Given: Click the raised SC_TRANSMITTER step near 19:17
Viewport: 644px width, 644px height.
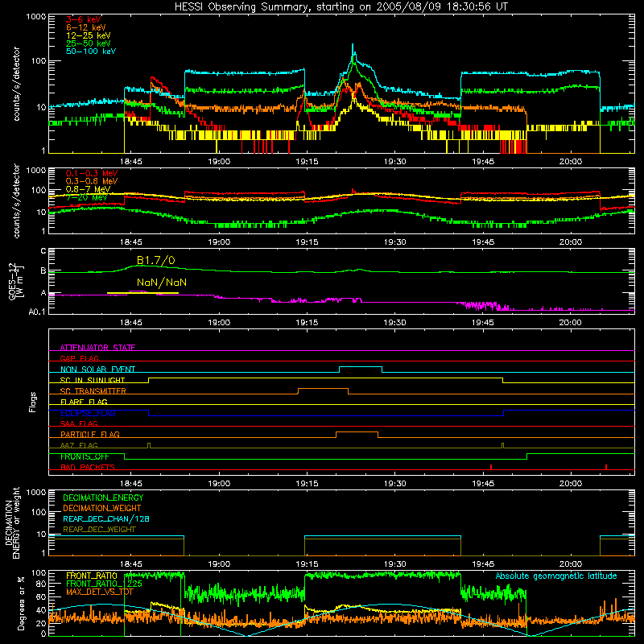Looking at the screenshot, I should (x=323, y=389).
